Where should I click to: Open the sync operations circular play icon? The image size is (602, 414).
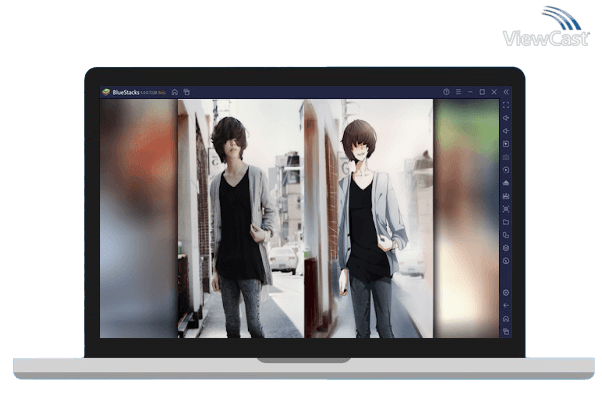click(x=506, y=170)
